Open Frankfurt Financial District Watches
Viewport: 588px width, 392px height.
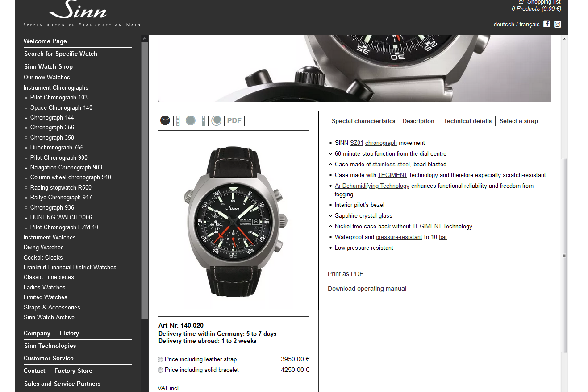(70, 267)
